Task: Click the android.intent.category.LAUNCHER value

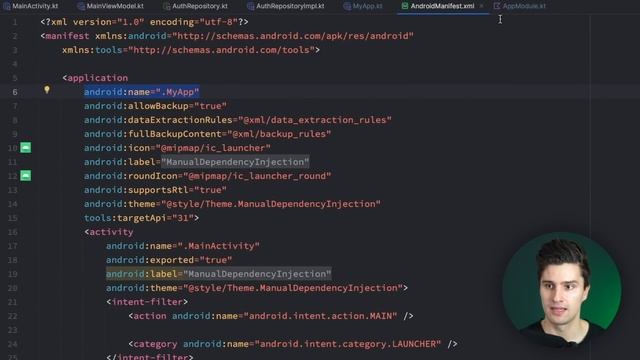Action: click(x=348, y=344)
